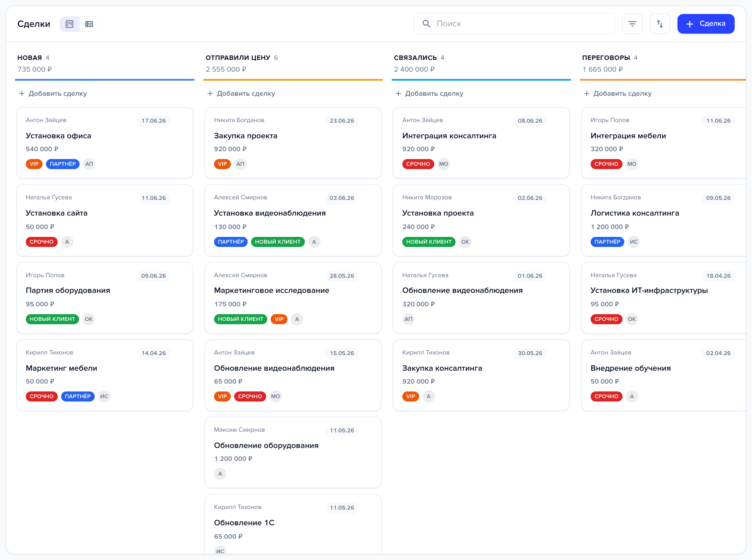752x560 pixels.
Task: Click А avatar on Обновление оборудования
Action: point(220,474)
